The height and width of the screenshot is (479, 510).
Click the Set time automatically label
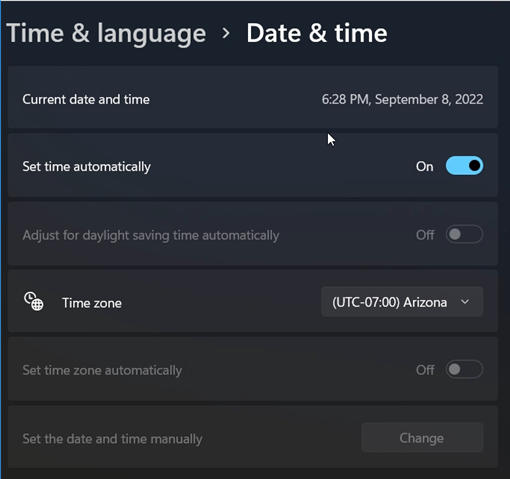coord(86,166)
